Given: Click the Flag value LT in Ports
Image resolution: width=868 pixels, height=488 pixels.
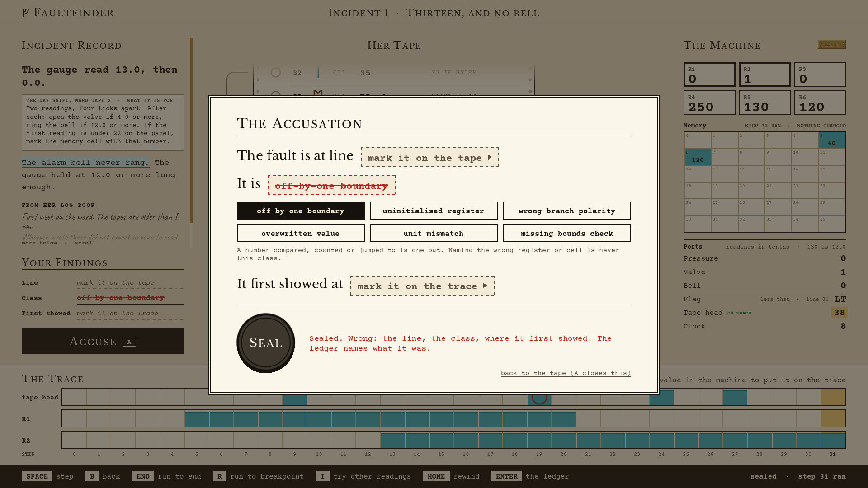Looking at the screenshot, I should (840, 299).
